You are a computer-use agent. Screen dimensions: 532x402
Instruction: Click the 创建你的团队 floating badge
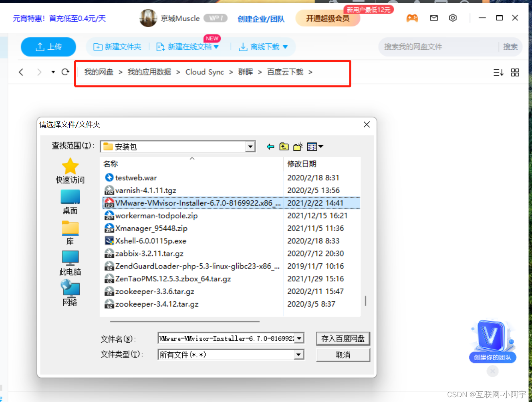[x=492, y=341]
